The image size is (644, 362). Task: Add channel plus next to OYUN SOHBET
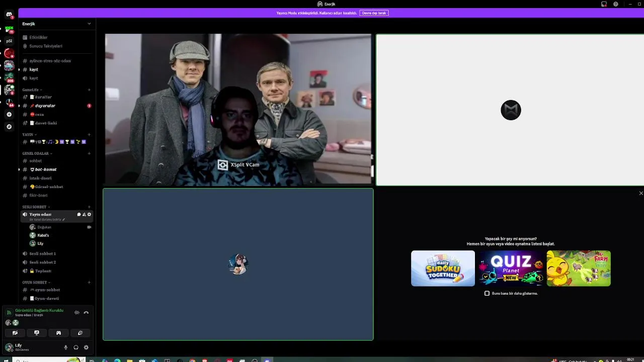(x=89, y=283)
